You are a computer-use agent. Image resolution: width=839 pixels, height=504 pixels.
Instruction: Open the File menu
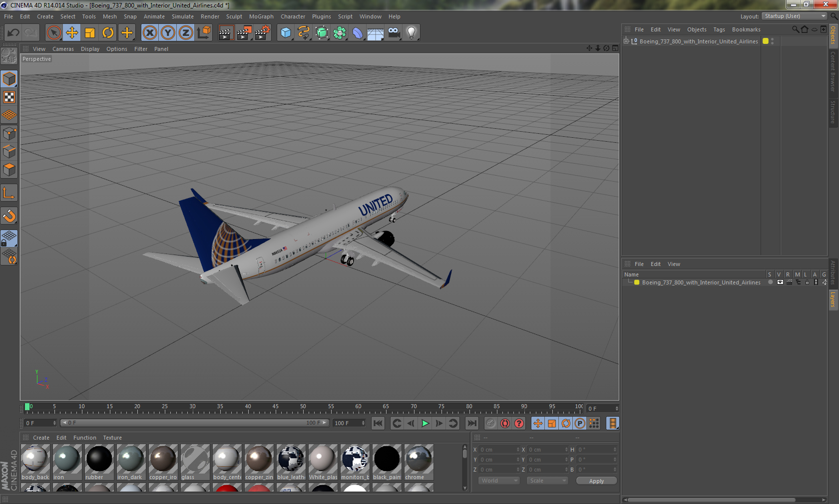pos(8,16)
